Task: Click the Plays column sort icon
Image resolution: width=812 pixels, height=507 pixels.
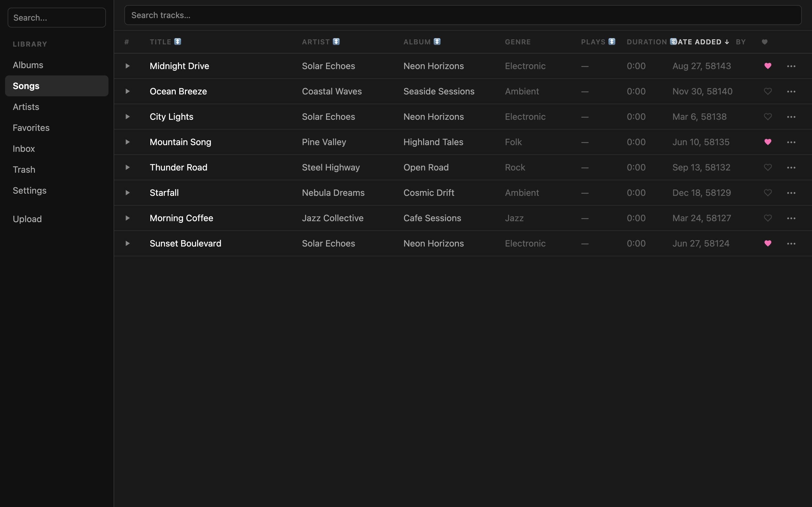Action: point(612,42)
